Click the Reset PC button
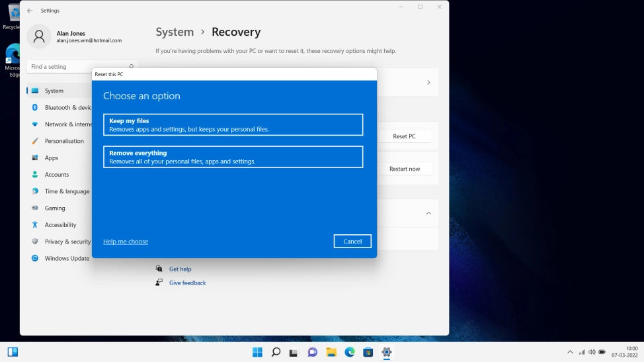Screen dimensions: 644x362 click(404, 136)
